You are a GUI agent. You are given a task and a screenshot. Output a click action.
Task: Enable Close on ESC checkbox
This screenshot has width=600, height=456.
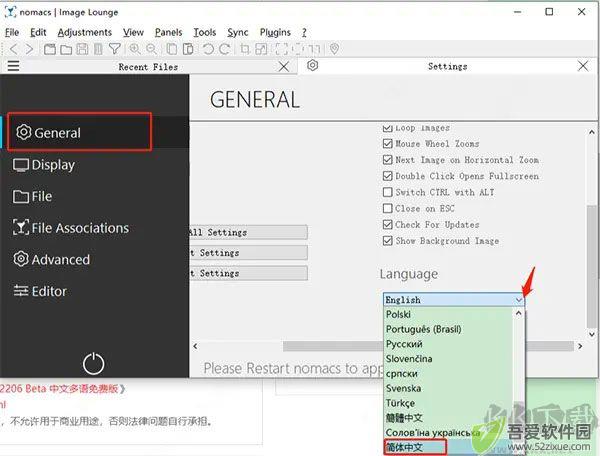point(388,208)
